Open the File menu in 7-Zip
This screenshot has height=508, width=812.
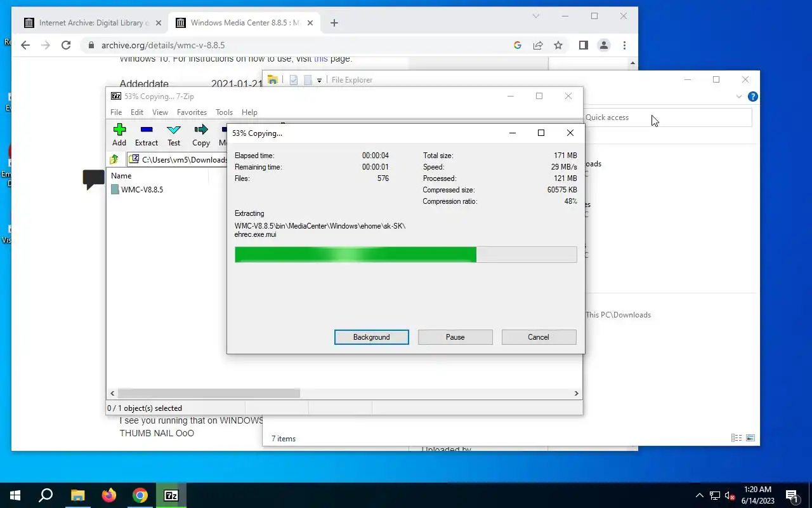[116, 112]
